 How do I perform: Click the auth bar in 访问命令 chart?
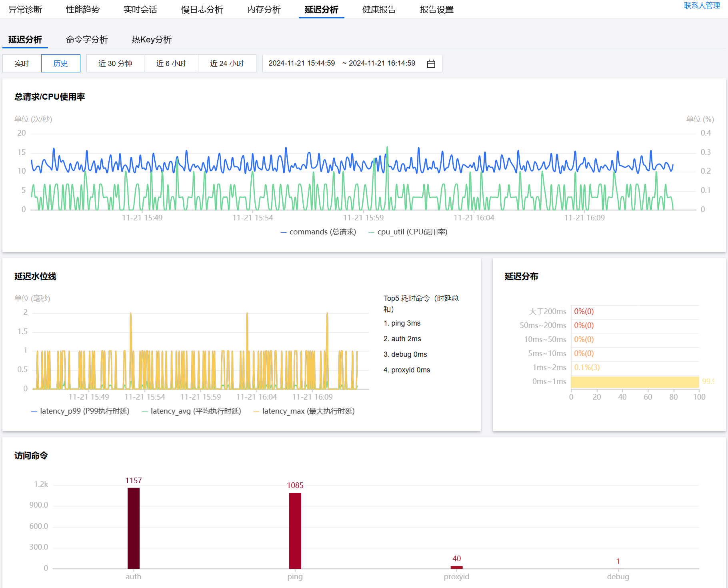pyautogui.click(x=134, y=528)
